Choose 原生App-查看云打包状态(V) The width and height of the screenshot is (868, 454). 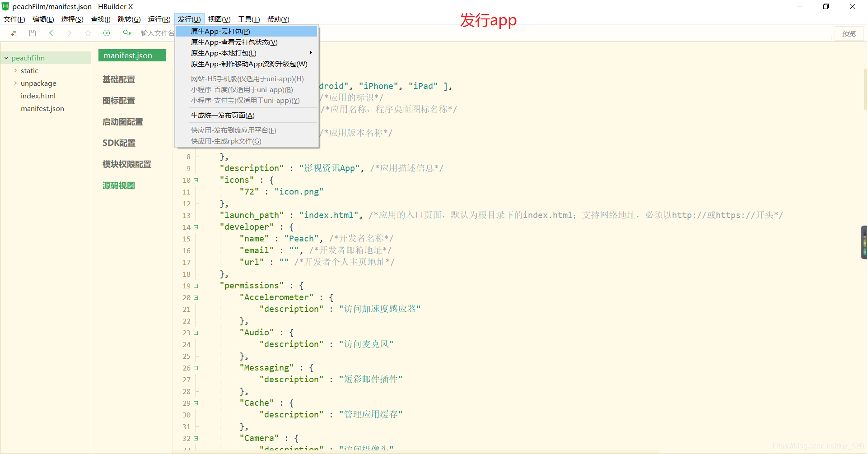click(x=247, y=42)
